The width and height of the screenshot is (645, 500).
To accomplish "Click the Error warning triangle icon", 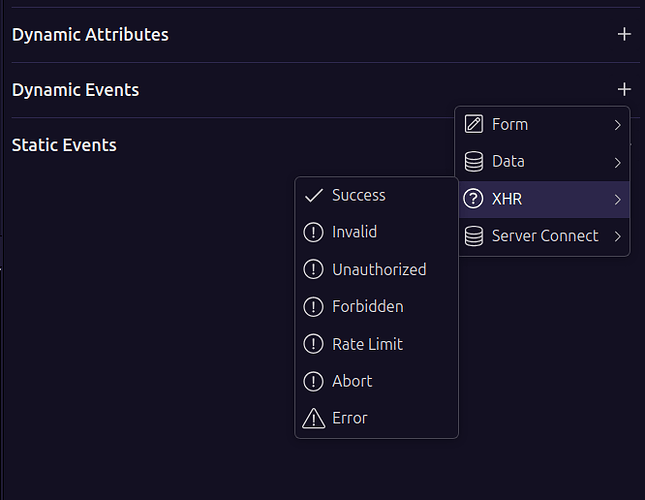I will [313, 418].
